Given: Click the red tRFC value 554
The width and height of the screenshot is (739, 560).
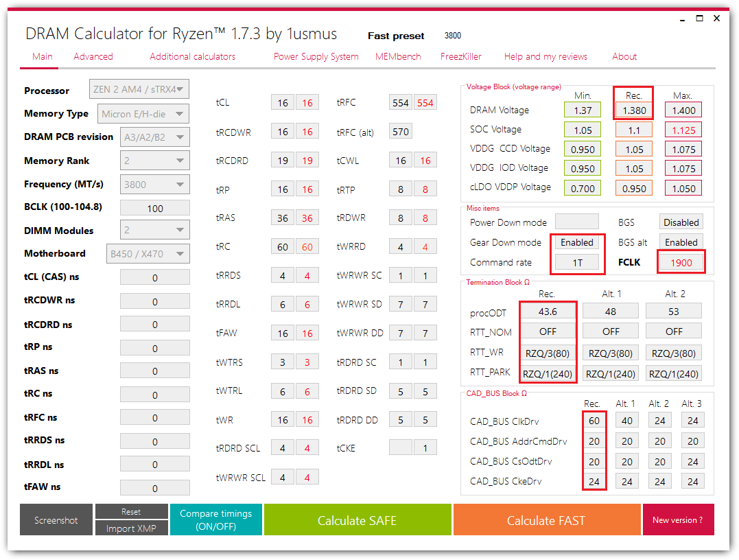Looking at the screenshot, I should [x=425, y=103].
